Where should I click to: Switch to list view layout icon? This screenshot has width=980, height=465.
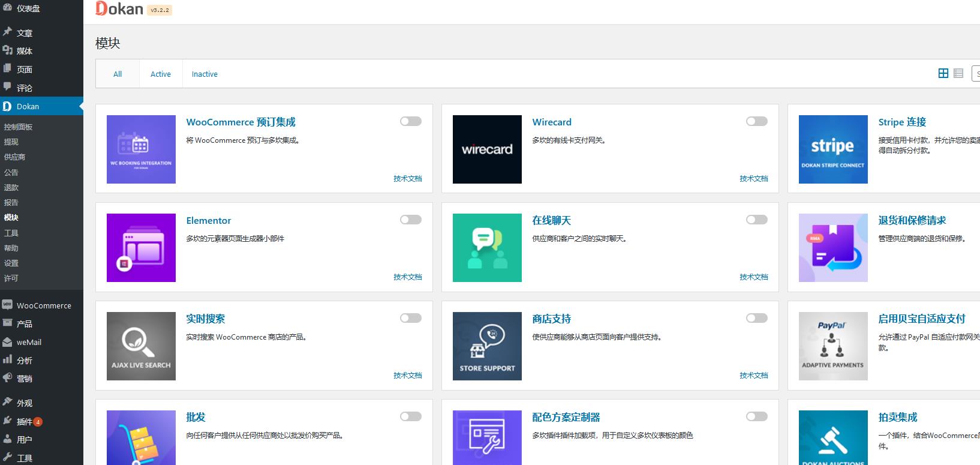coord(958,73)
